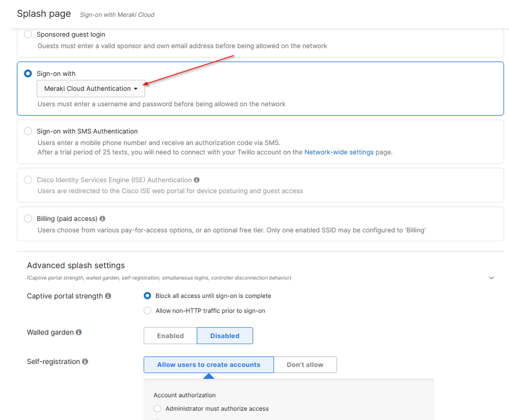Click info icon beside Cisco ISE Authentication
509x420 pixels.
[x=197, y=180]
